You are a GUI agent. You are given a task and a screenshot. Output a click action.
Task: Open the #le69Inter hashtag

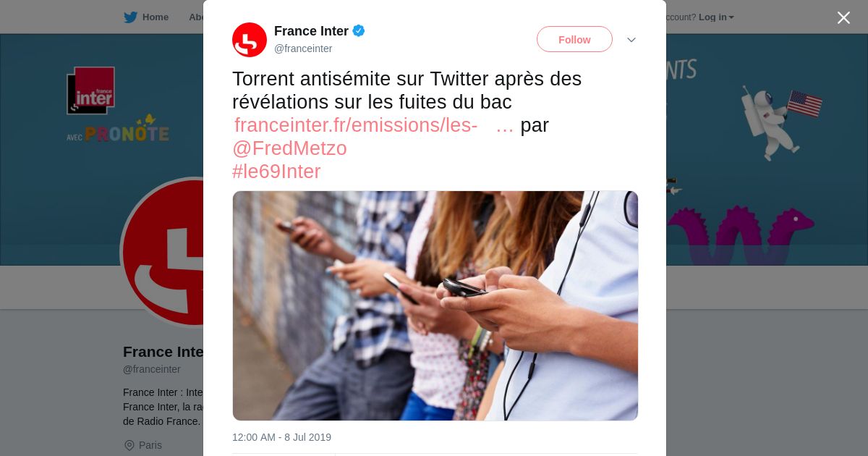tap(276, 172)
